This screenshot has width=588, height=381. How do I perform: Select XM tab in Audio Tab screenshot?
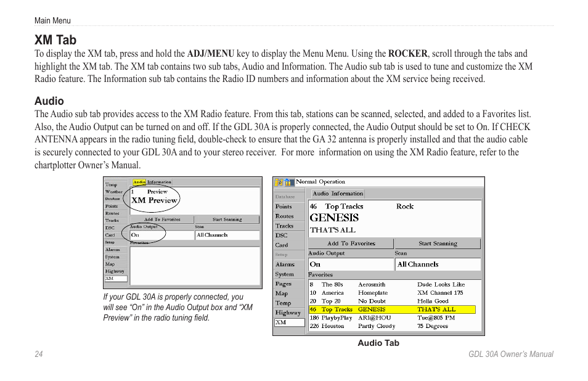click(x=290, y=322)
